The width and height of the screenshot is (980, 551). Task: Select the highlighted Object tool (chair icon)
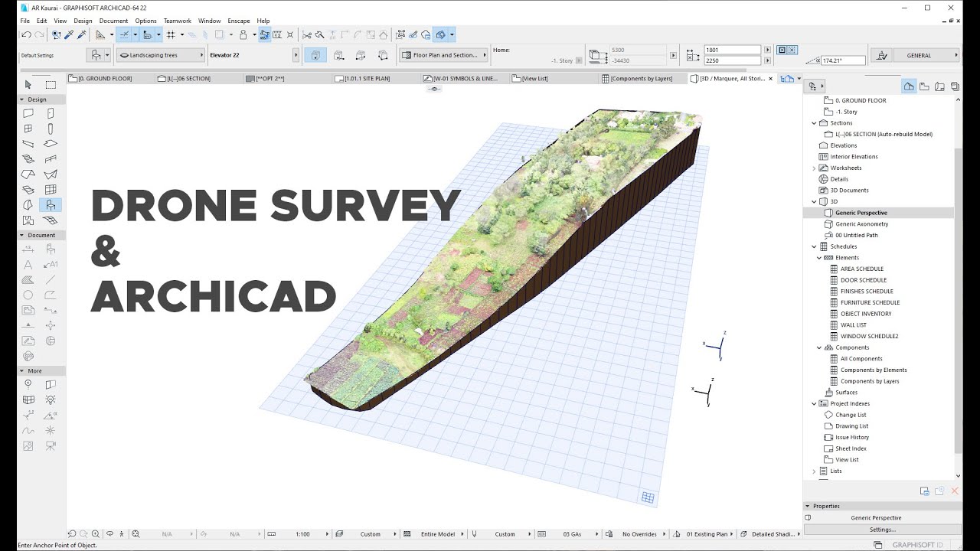tap(51, 205)
